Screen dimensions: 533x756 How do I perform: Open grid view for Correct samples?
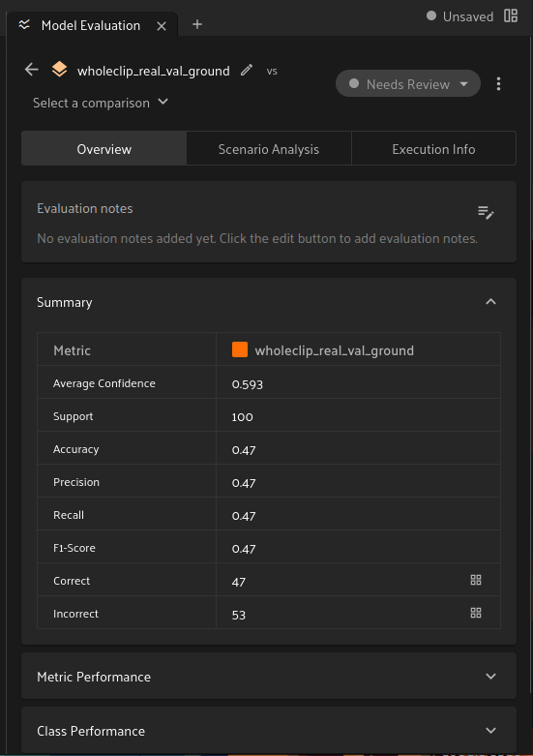pyautogui.click(x=476, y=580)
